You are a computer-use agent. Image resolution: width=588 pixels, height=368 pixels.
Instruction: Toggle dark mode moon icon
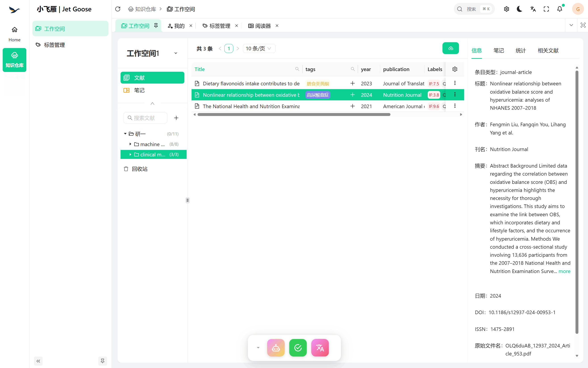(519, 9)
